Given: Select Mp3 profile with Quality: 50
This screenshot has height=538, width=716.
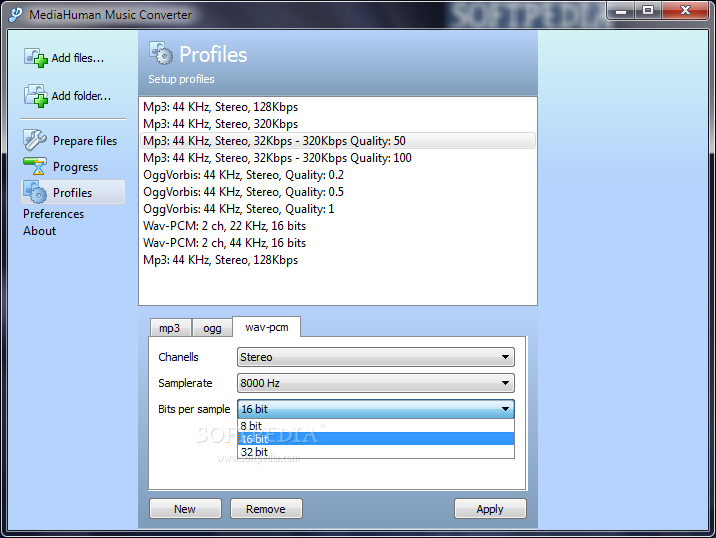Looking at the screenshot, I should click(x=337, y=141).
